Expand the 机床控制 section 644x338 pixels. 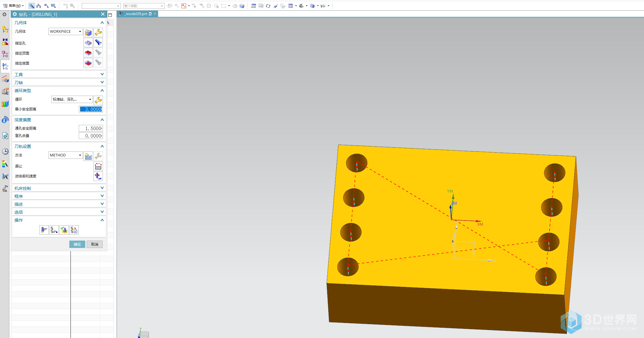(x=102, y=188)
